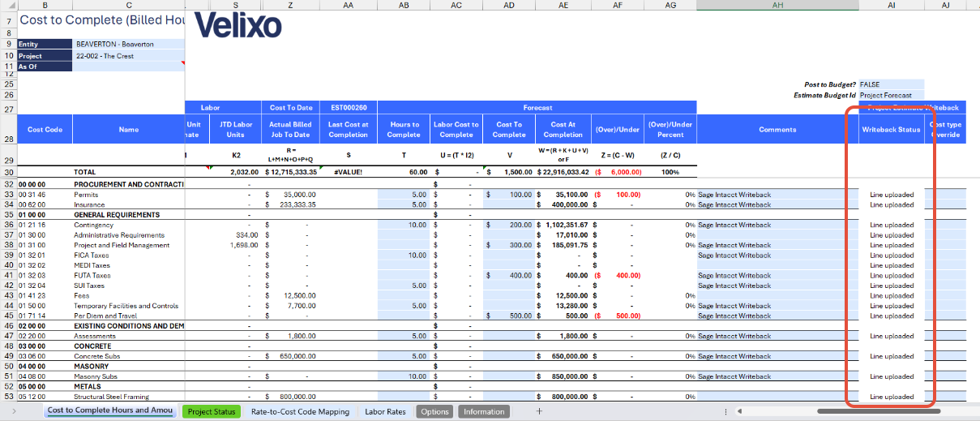
Task: Select the Project cell 22-002 The Crest
Action: tap(128, 56)
